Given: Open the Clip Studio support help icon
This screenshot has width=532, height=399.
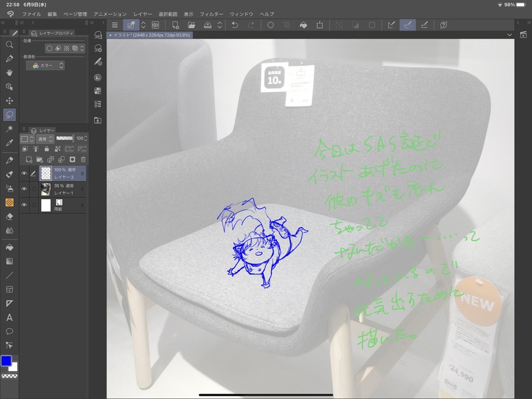Looking at the screenshot, I should pyautogui.click(x=443, y=25).
